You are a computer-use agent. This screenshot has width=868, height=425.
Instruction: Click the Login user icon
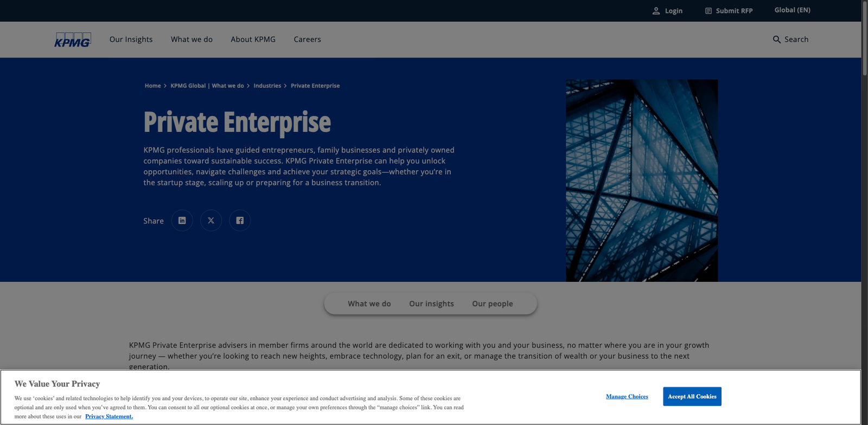pos(656,11)
